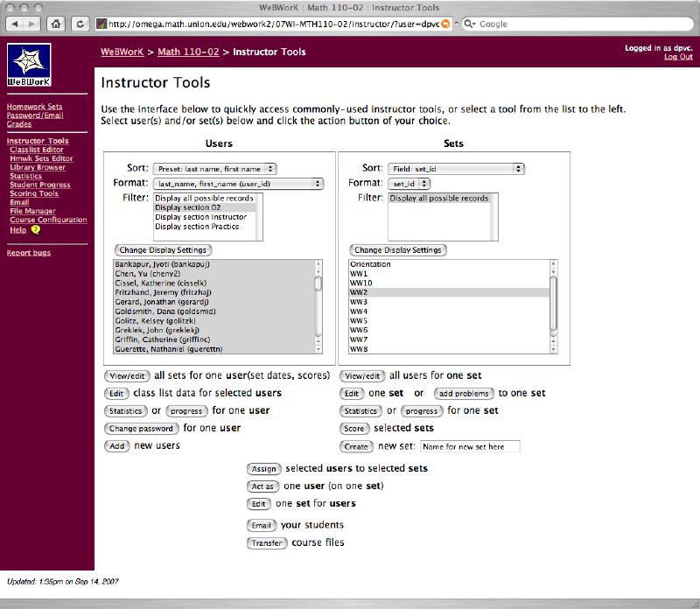
Task: Open Grades in the sidebar
Action: [x=19, y=124]
